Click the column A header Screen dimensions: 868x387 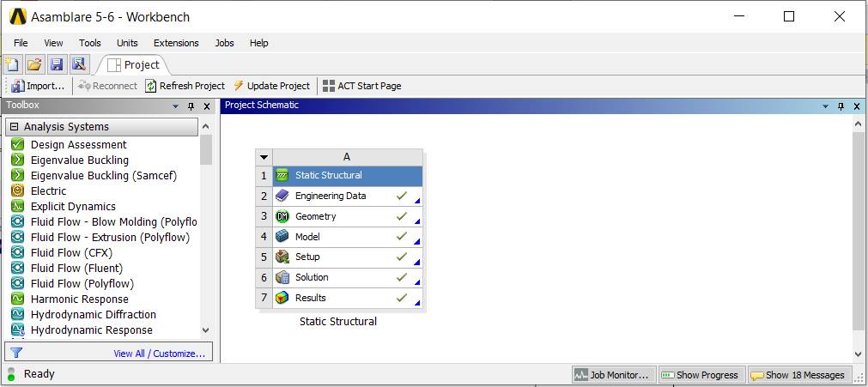pos(348,157)
